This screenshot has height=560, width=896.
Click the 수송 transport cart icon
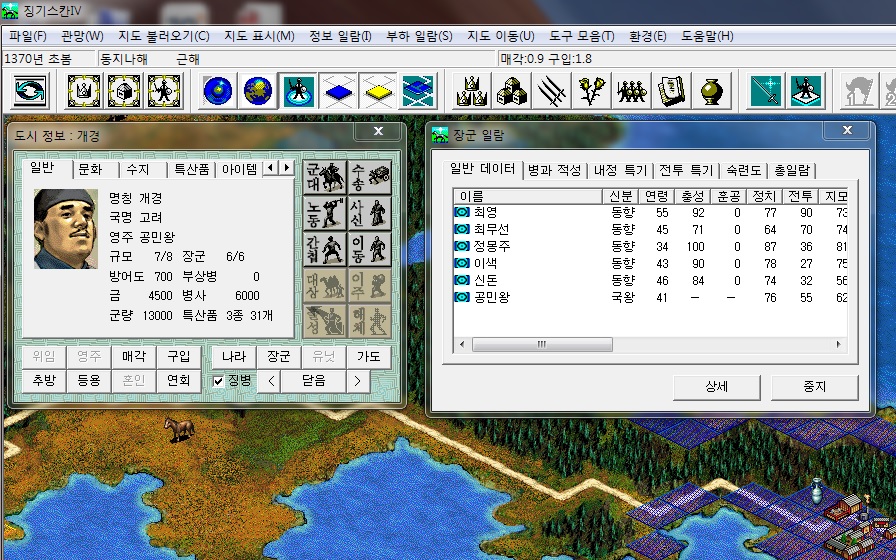tap(370, 177)
